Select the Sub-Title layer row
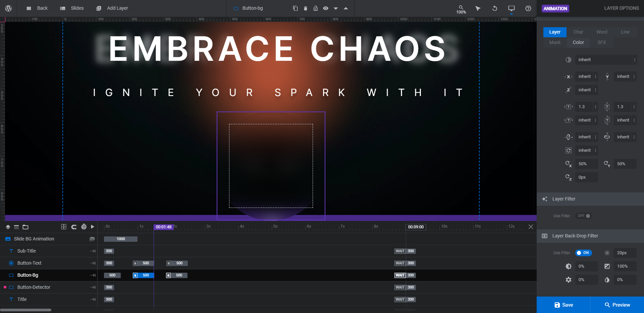This screenshot has width=644, height=313. click(49, 251)
